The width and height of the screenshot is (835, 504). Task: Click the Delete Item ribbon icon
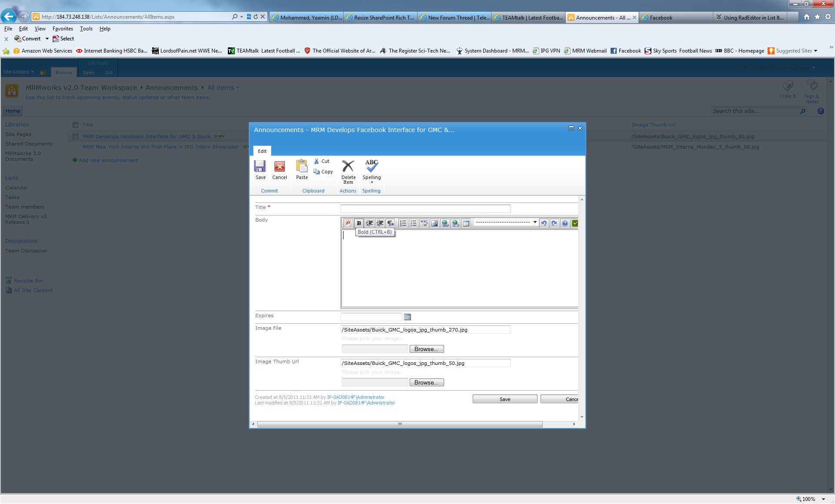click(x=348, y=171)
